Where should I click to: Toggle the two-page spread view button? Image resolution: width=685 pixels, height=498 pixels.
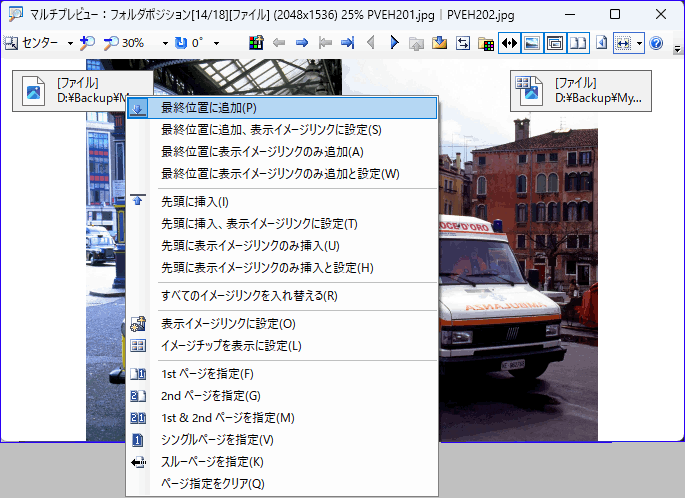coord(578,43)
